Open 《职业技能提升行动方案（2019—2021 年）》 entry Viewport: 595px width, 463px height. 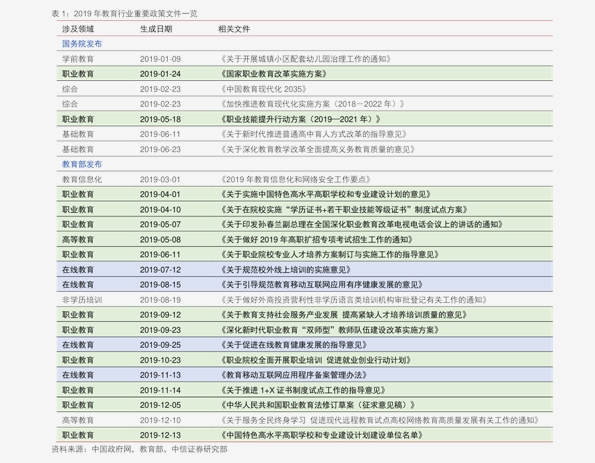pos(300,119)
